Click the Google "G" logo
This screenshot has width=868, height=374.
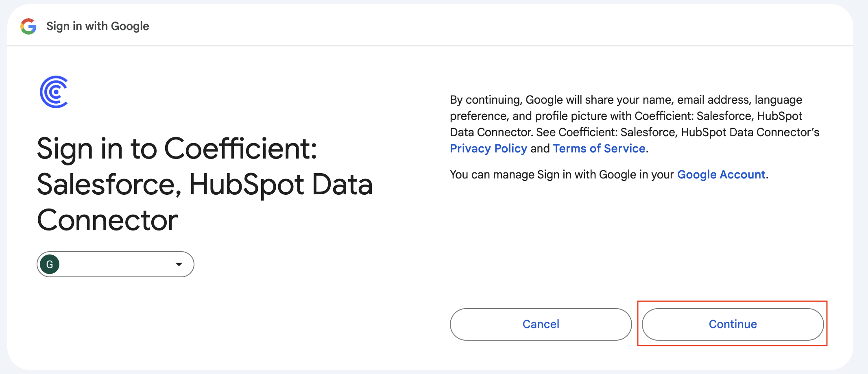click(x=28, y=26)
